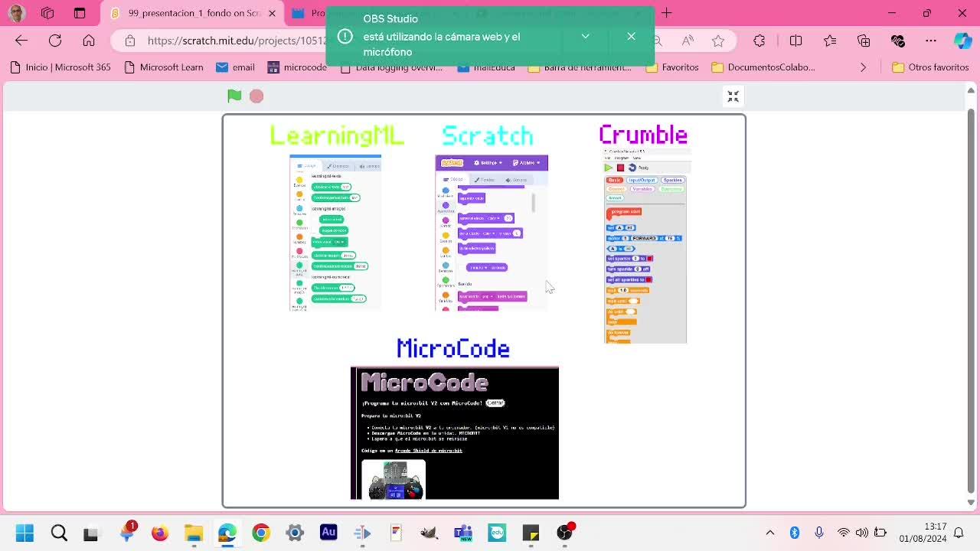Screen dimensions: 980x551
Task: Click the Crumble blocks screenshot
Action: coord(645,246)
